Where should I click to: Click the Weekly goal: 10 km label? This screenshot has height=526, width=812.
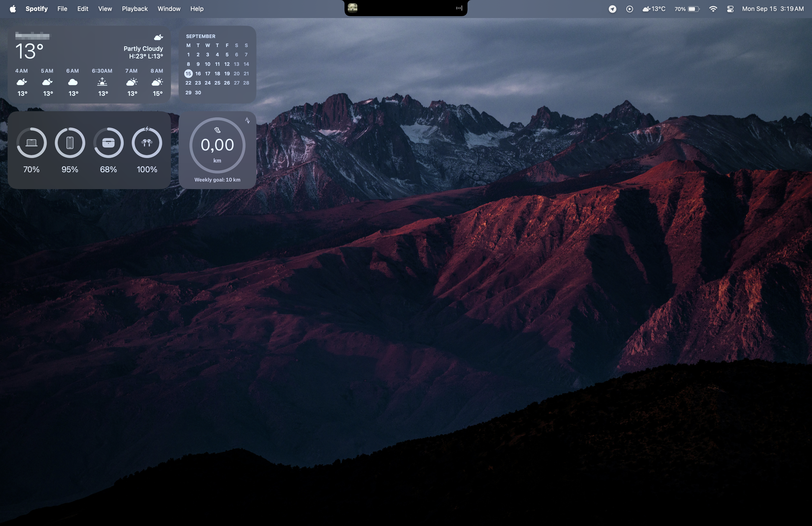coord(217,180)
